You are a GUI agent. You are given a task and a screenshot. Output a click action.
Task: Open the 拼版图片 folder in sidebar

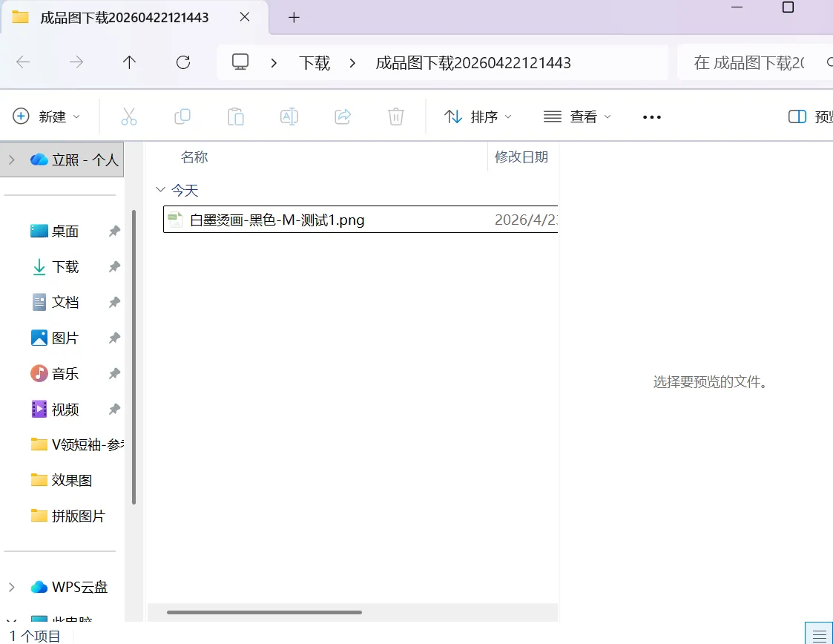click(x=68, y=516)
